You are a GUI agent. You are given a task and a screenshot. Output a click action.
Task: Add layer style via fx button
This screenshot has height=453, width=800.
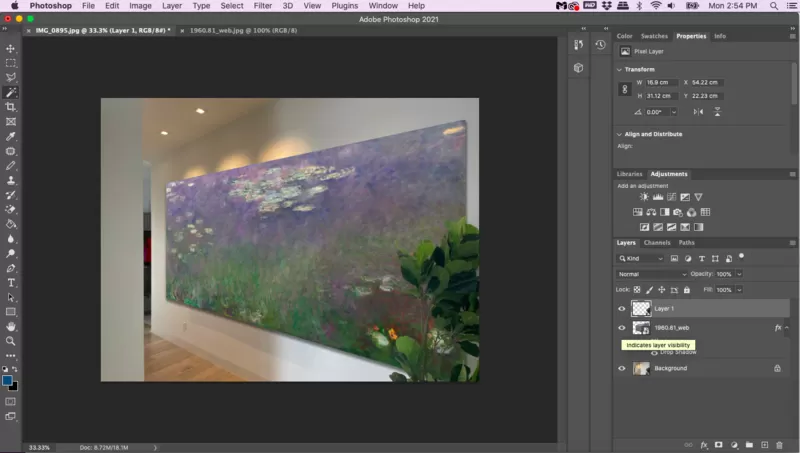click(704, 445)
